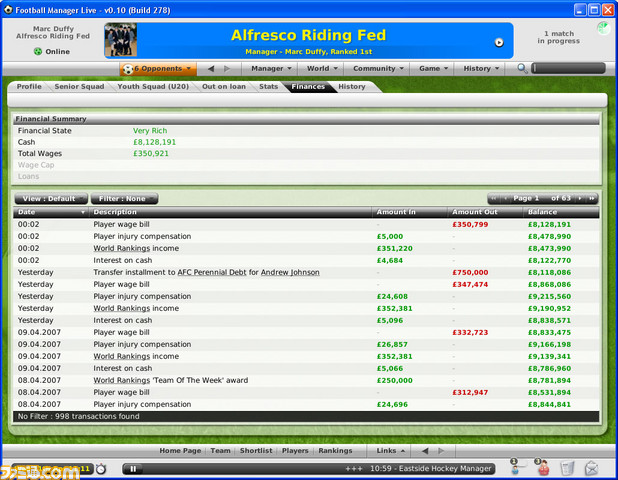Go to previous transactions page
This screenshot has width=618, height=480.
(x=505, y=199)
